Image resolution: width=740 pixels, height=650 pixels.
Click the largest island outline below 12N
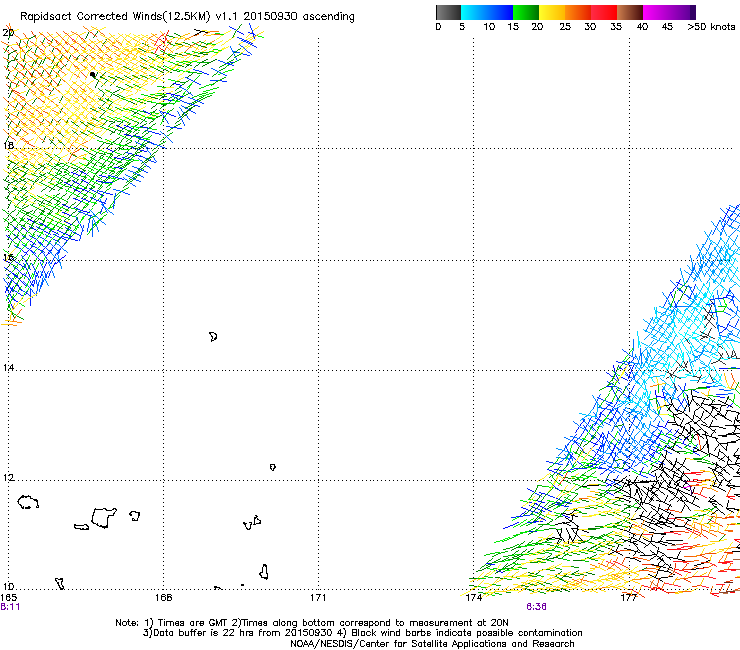tap(104, 518)
